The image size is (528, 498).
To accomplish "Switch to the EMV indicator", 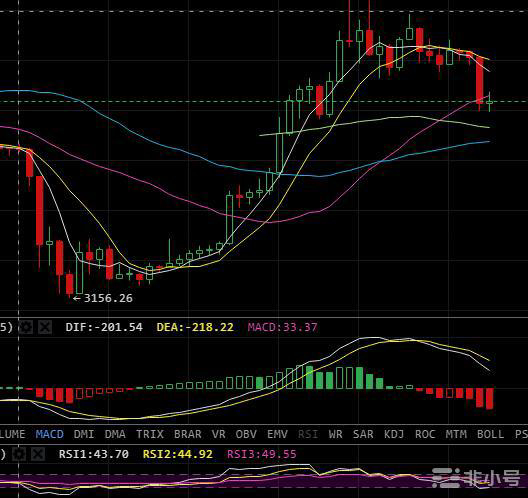I will [277, 434].
